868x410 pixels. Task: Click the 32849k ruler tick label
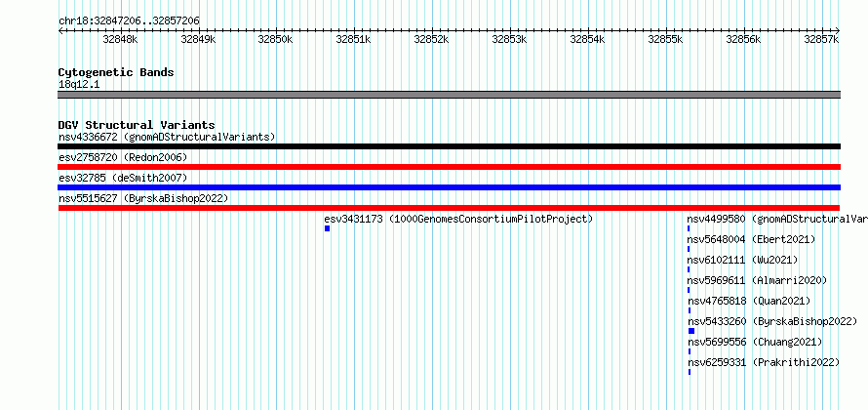coord(198,39)
